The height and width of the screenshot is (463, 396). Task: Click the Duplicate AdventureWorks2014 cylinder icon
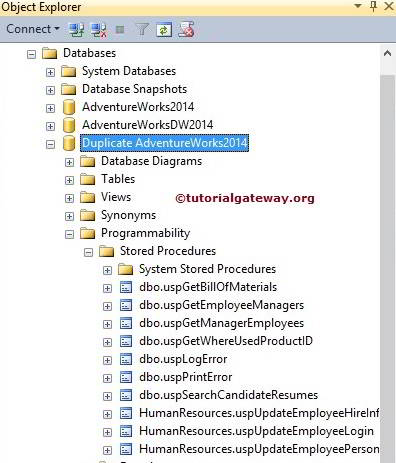(x=69, y=143)
